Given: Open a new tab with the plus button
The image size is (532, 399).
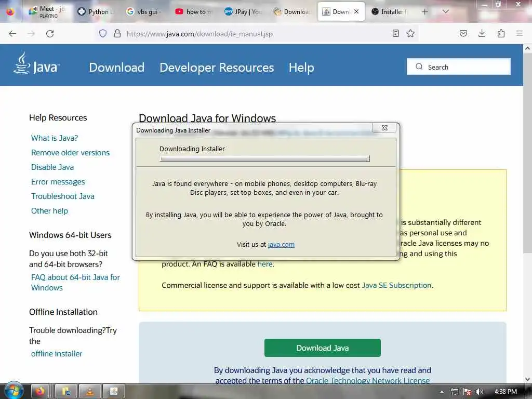Looking at the screenshot, I should click(x=424, y=12).
